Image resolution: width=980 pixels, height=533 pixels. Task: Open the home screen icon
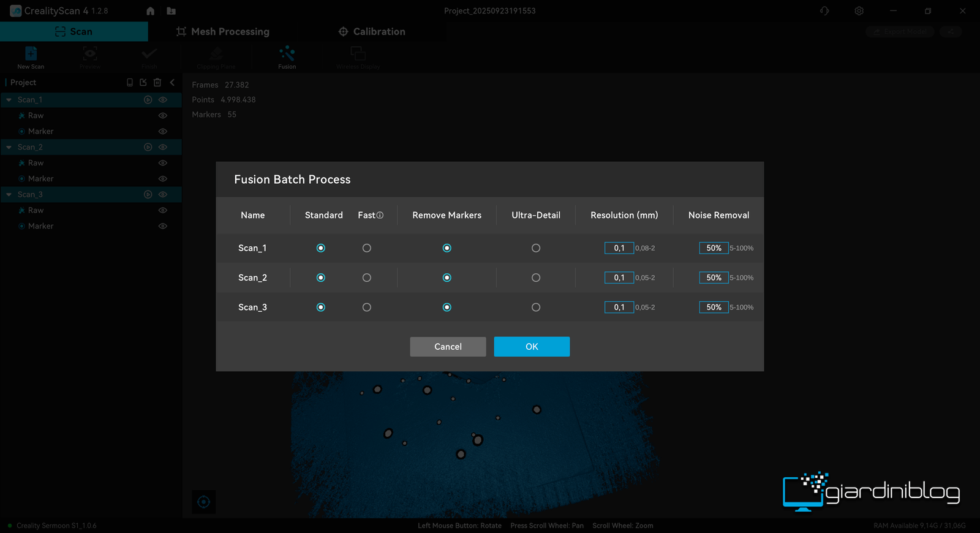pos(151,11)
